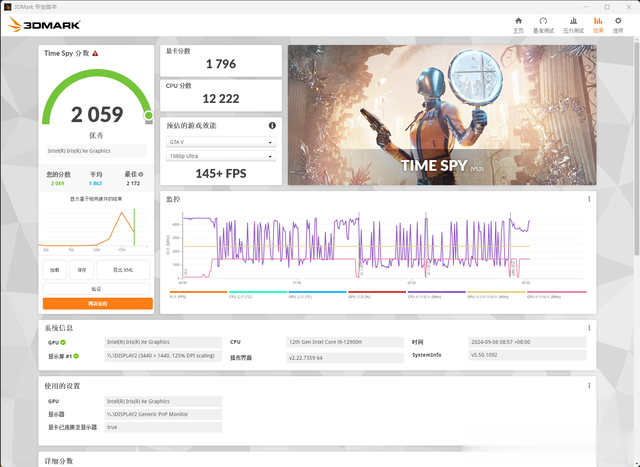Click the orange 再次运行 run again button
This screenshot has height=467, width=640.
[98, 303]
